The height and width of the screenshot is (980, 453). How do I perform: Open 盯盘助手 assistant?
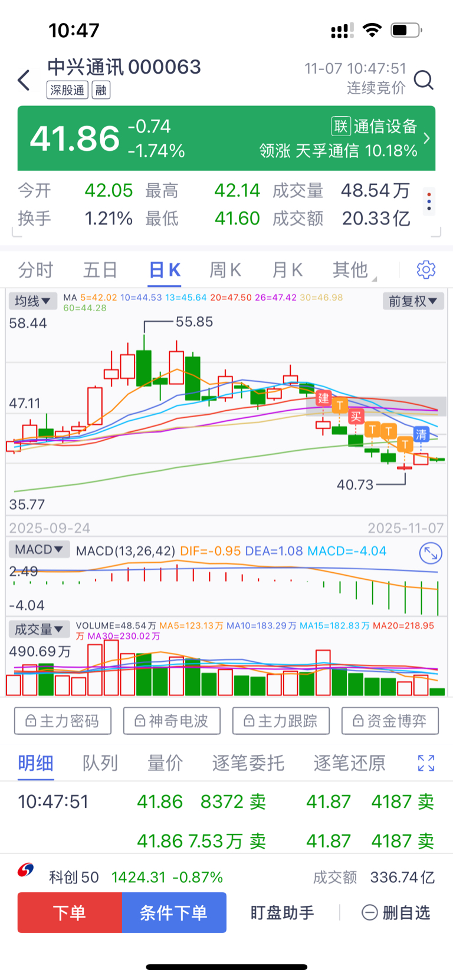point(282,913)
